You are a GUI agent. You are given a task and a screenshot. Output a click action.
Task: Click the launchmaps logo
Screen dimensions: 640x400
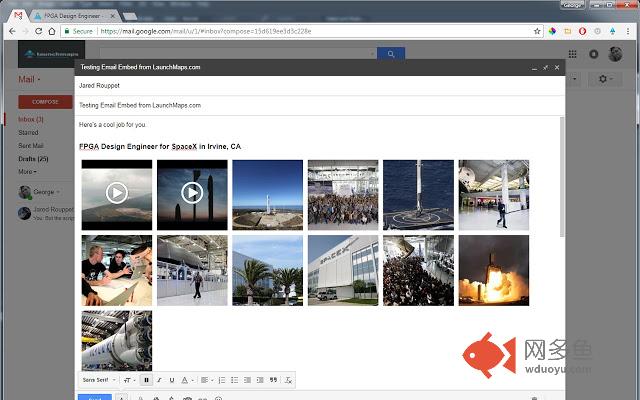(51, 53)
